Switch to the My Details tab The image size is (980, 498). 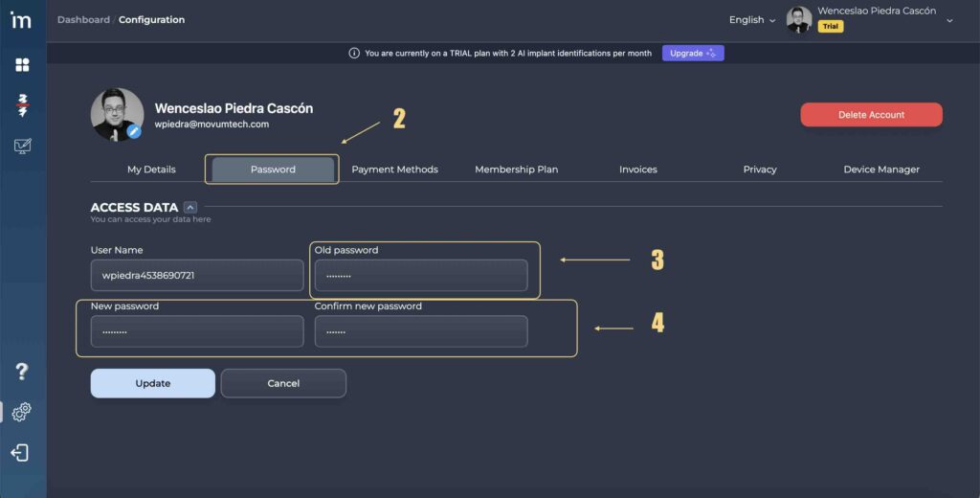151,170
